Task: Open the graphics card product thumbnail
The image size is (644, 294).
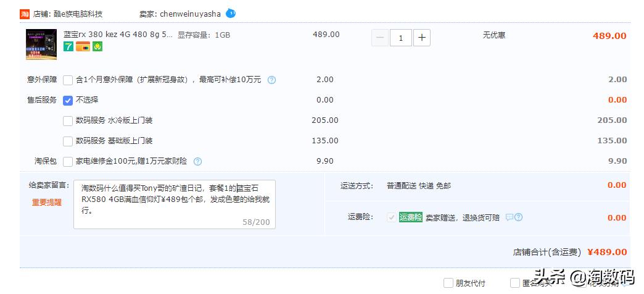Action: click(41, 44)
